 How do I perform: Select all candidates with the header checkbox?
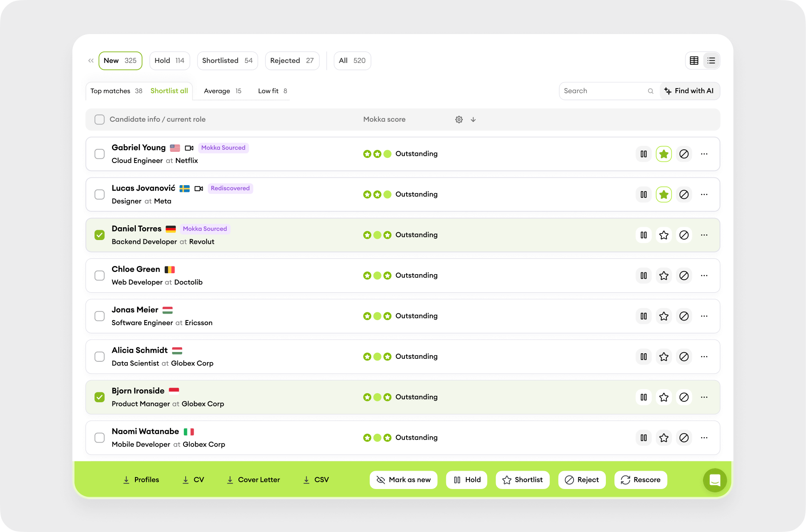[99, 119]
